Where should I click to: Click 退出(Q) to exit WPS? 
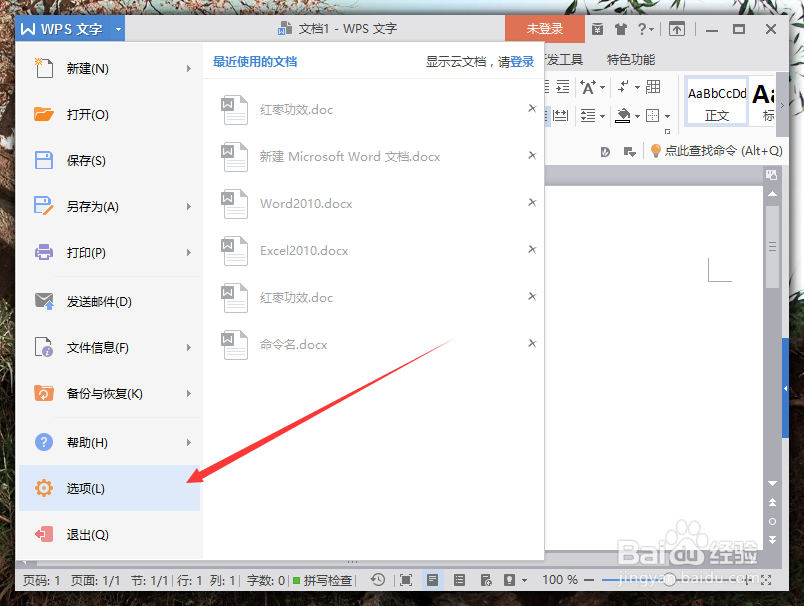tap(109, 535)
